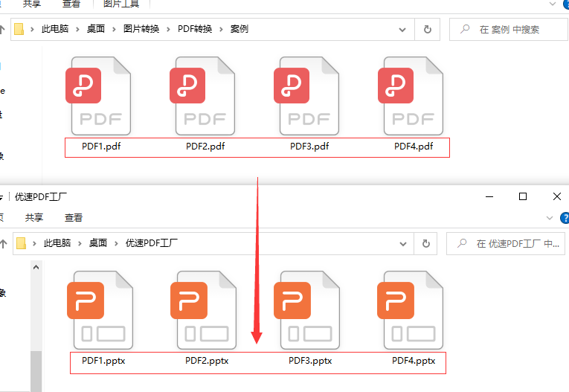Select the PDF4.pdf file icon
This screenshot has height=392, width=569.
(x=411, y=96)
